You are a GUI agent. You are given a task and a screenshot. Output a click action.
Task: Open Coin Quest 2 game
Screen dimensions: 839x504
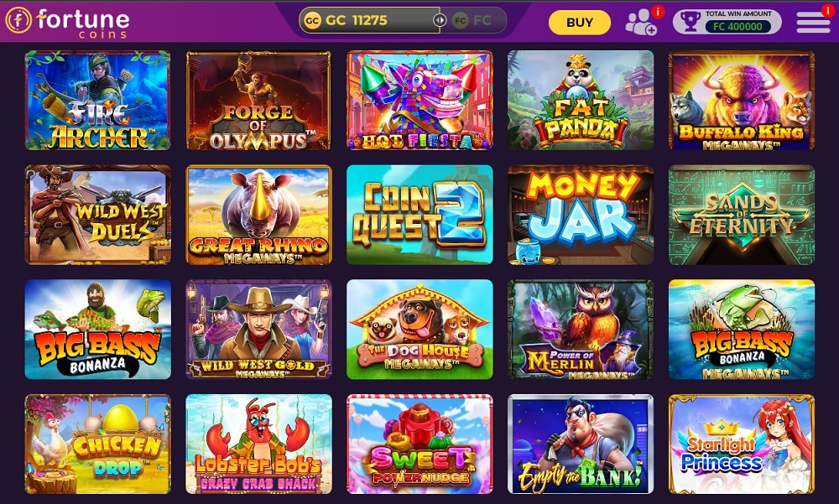coord(419,215)
